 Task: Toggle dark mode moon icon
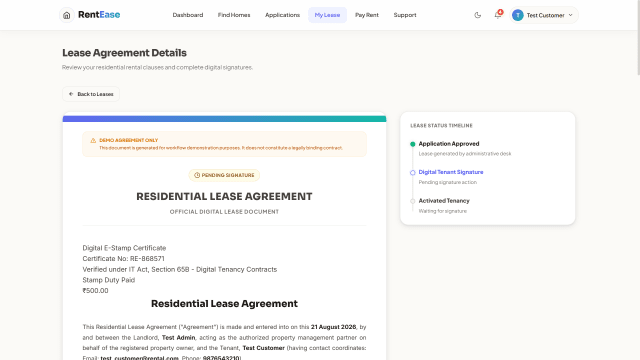click(x=478, y=15)
